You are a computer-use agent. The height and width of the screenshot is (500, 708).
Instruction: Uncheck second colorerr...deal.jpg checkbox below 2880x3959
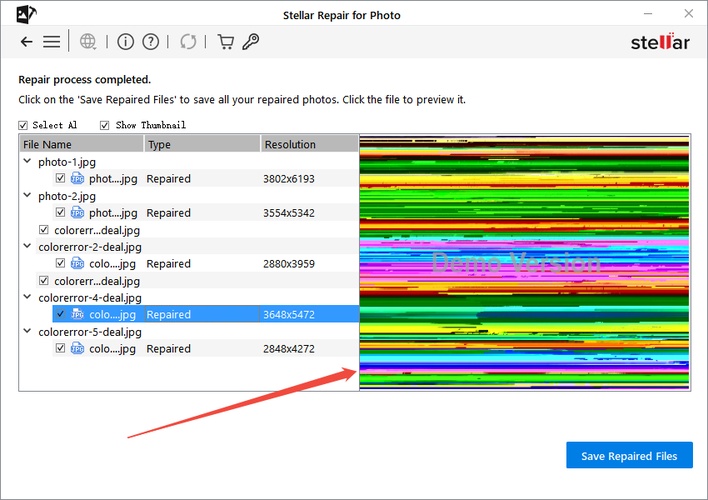coord(44,280)
